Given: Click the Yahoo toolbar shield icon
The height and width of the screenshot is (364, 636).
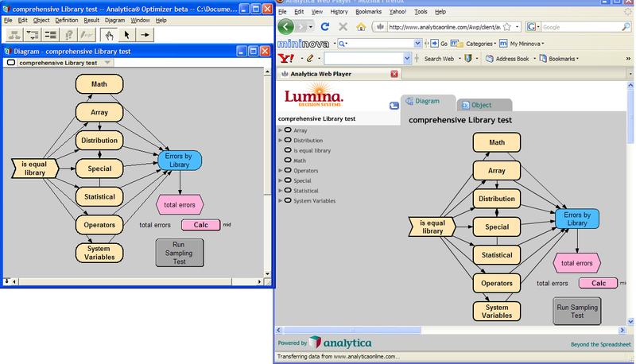Looking at the screenshot, I should pos(468,58).
